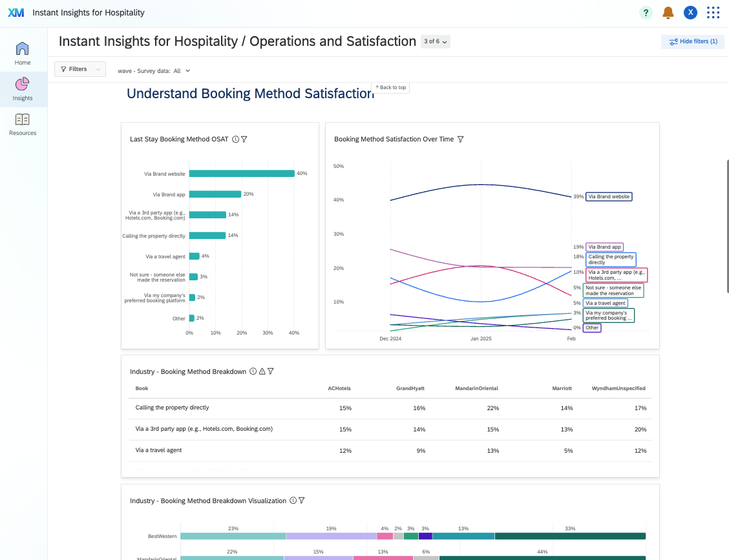Select Via Brand app legend label

click(604, 247)
